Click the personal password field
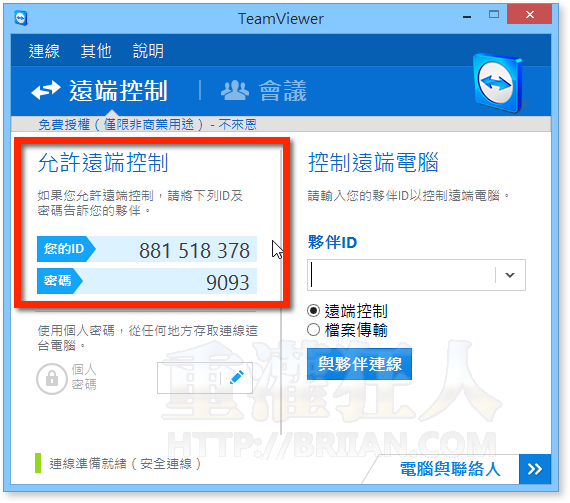Screen dimensions: 570x503 pyautogui.click(x=205, y=378)
